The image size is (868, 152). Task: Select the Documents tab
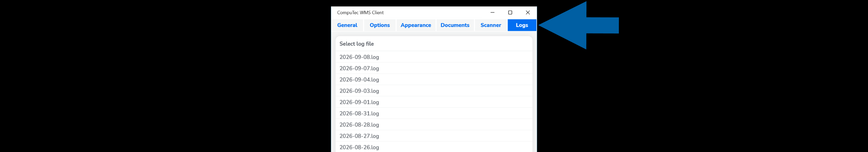point(455,25)
